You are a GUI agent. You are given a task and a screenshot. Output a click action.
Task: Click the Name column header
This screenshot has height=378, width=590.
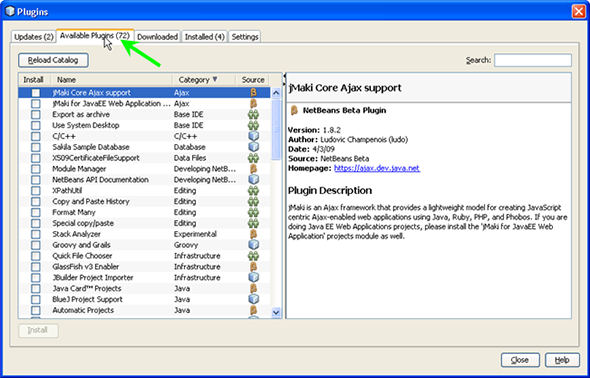point(111,80)
